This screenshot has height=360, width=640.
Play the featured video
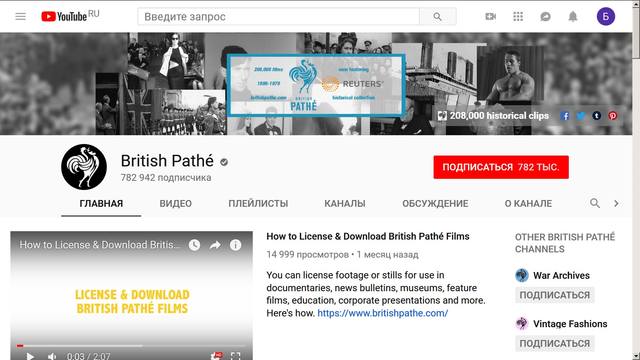[x=29, y=356]
